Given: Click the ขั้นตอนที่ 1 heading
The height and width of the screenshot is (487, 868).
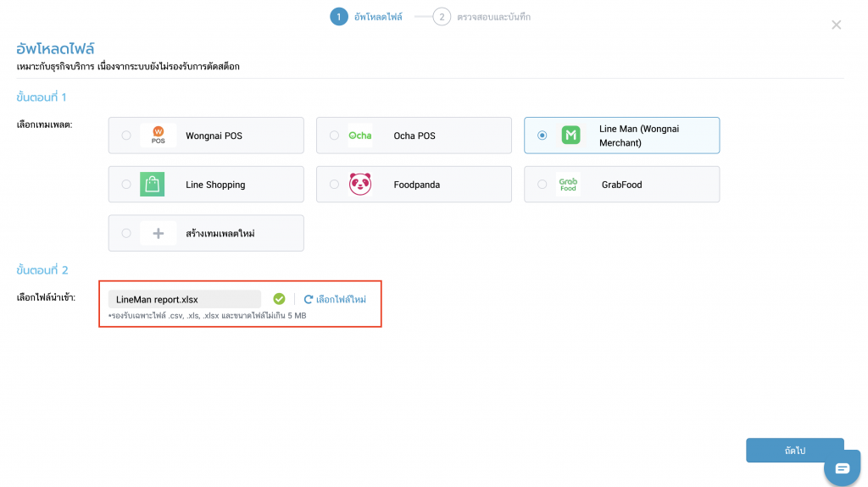Looking at the screenshot, I should 42,97.
